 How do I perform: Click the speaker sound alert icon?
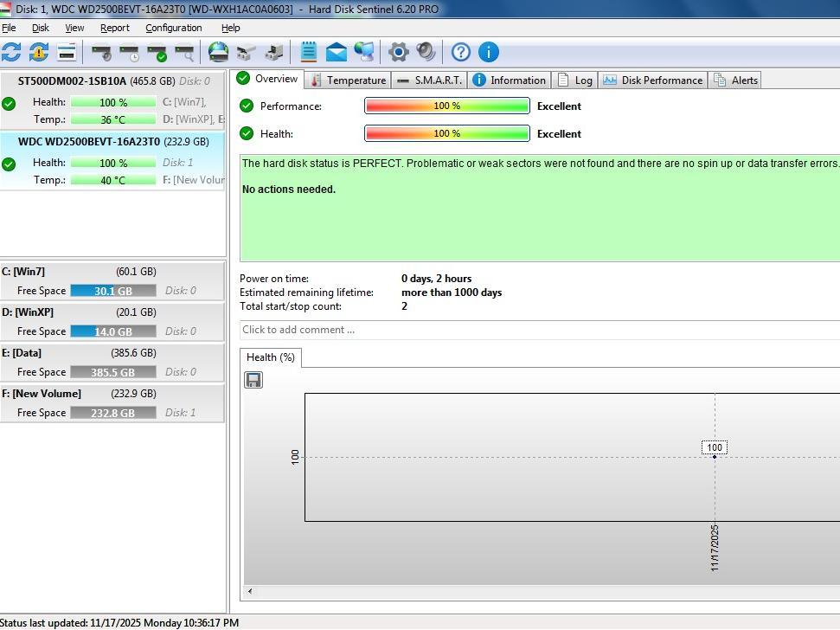[426, 52]
